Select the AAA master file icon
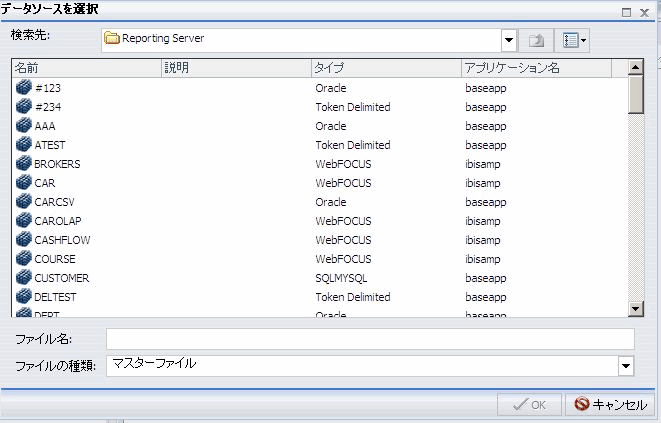The height and width of the screenshot is (423, 661). click(24, 125)
